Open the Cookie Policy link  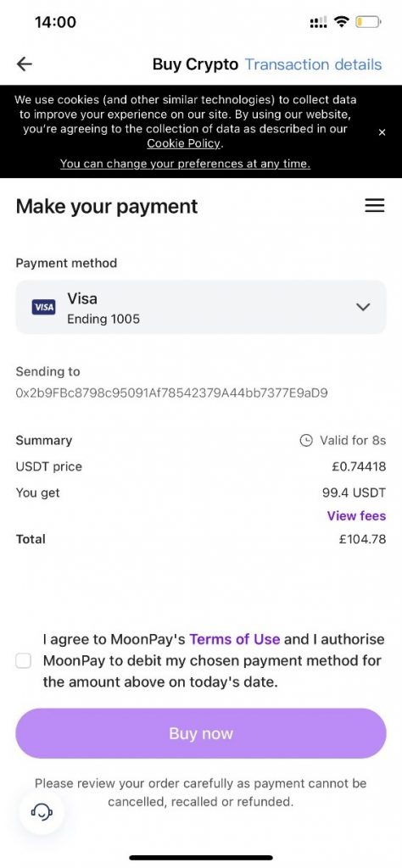coord(184,144)
